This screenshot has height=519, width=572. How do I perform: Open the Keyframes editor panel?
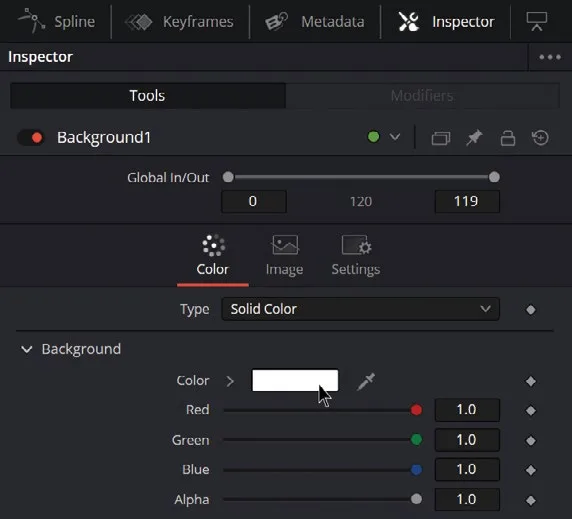click(x=179, y=22)
